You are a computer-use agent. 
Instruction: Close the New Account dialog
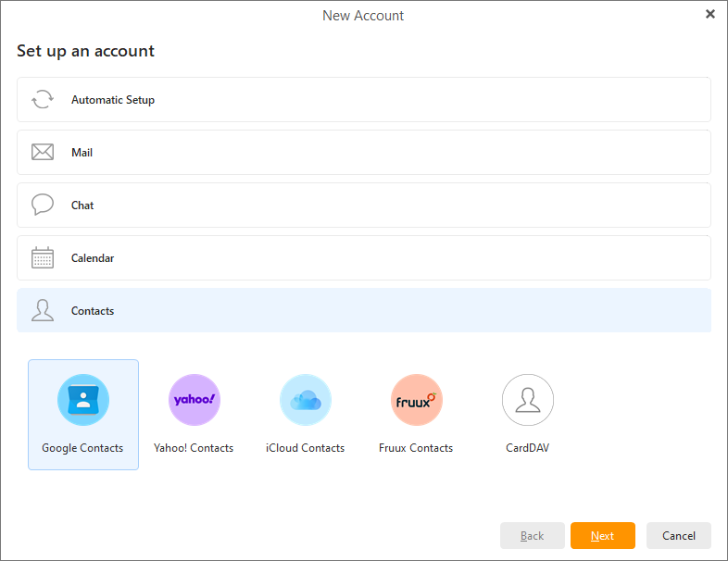pos(710,14)
